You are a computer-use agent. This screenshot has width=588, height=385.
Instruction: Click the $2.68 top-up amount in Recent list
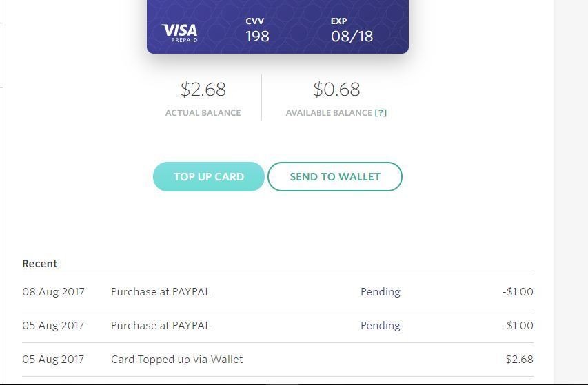519,360
